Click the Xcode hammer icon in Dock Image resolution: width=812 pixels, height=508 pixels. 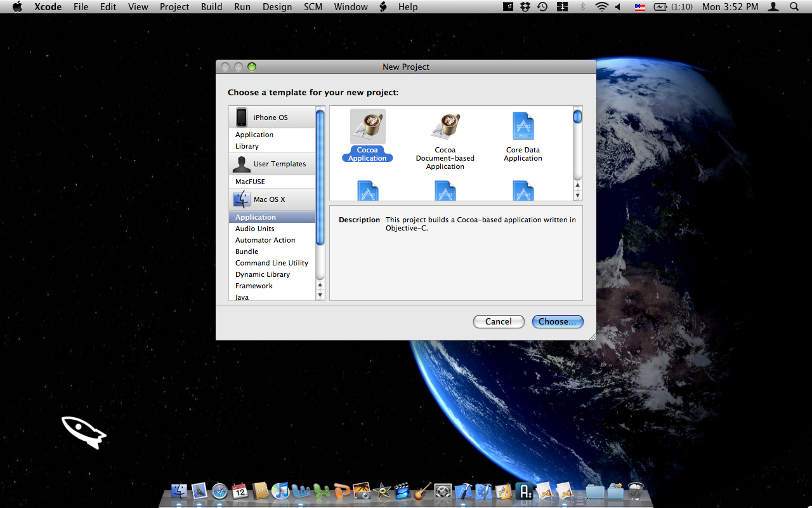coord(463,491)
